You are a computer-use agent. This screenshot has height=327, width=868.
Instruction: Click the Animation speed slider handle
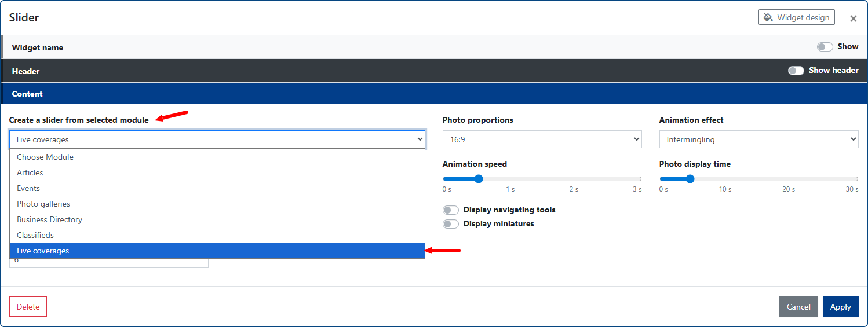479,179
